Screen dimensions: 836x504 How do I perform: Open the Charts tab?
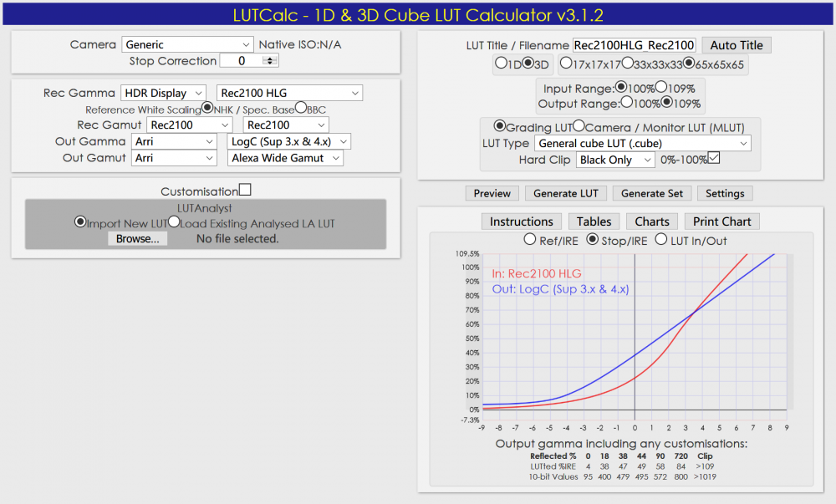point(651,221)
